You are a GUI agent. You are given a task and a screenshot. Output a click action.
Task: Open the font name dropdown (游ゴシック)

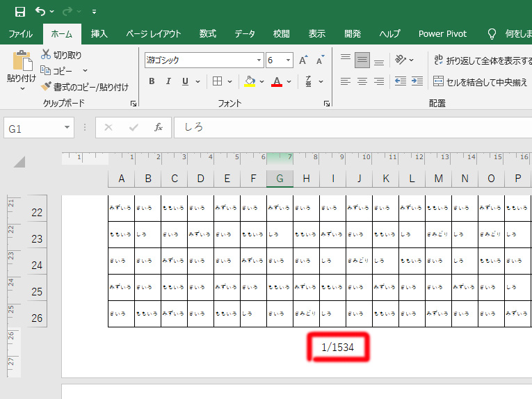(x=259, y=60)
